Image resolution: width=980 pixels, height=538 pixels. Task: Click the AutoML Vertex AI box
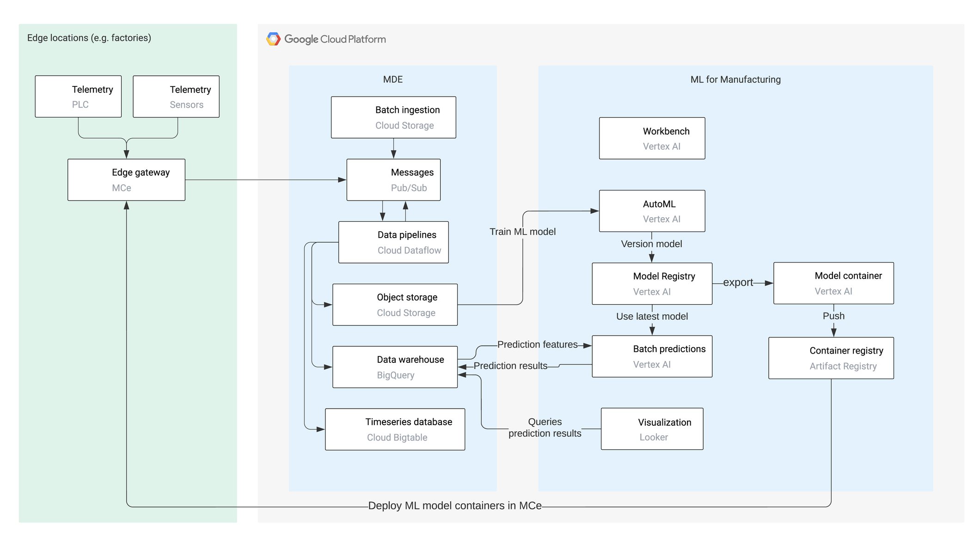click(x=652, y=211)
